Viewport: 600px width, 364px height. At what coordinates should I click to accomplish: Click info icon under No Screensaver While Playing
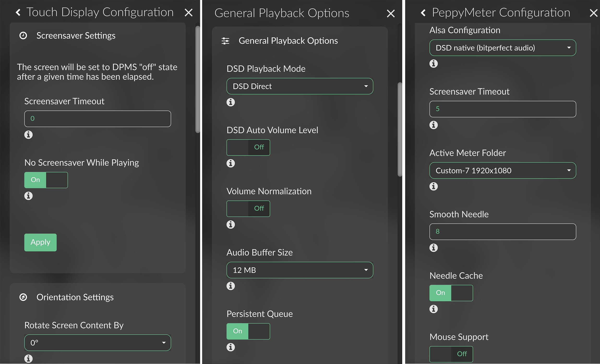(x=29, y=196)
